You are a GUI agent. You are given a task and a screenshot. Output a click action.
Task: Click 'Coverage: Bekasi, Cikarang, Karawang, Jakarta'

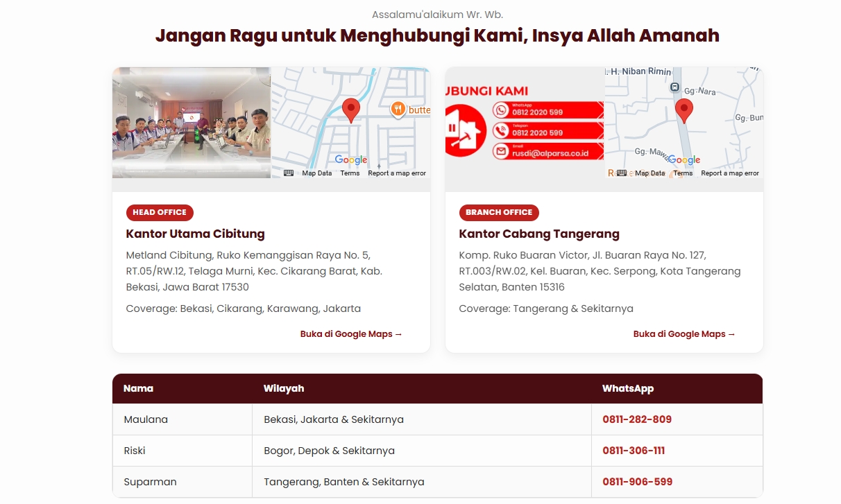[244, 309]
